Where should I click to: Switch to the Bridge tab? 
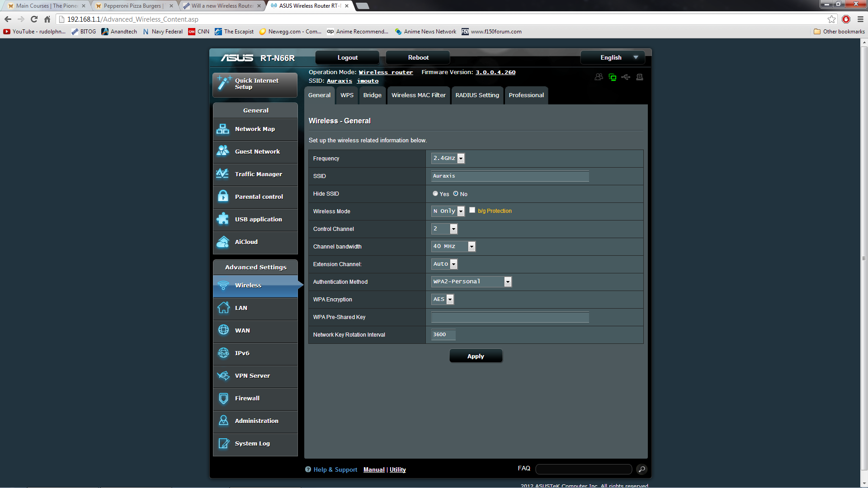point(373,95)
